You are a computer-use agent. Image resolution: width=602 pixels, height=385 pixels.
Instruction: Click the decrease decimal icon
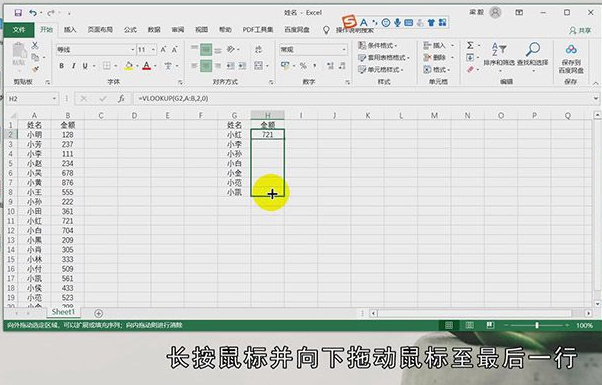342,66
